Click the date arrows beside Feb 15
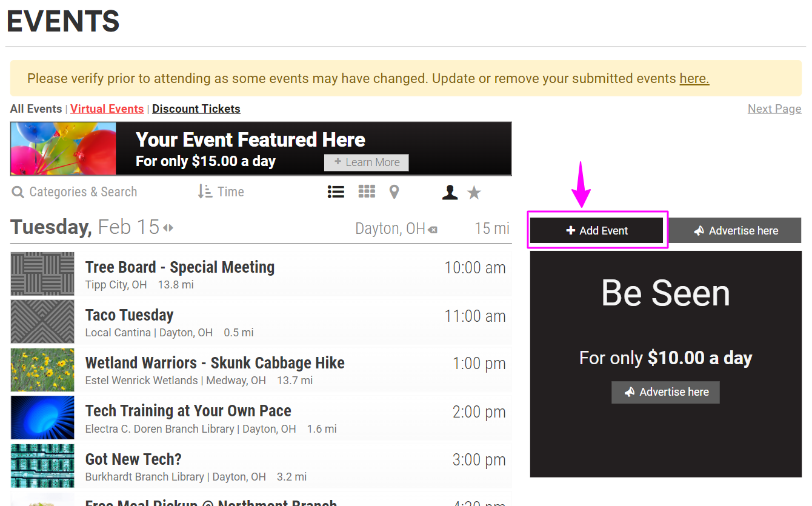The width and height of the screenshot is (812, 506). click(168, 228)
